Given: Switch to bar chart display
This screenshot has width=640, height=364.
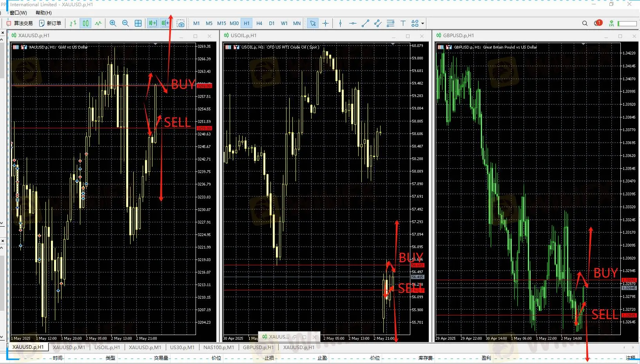Looking at the screenshot, I should [73, 23].
